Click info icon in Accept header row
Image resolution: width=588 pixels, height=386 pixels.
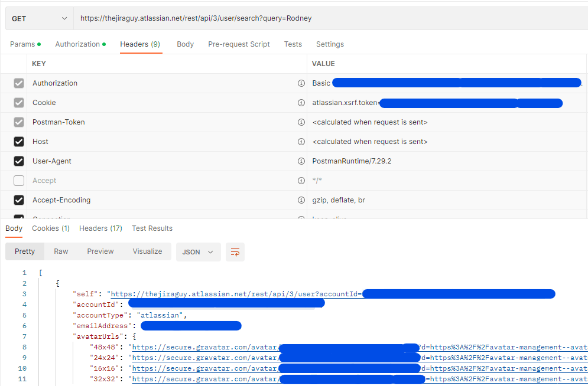301,181
